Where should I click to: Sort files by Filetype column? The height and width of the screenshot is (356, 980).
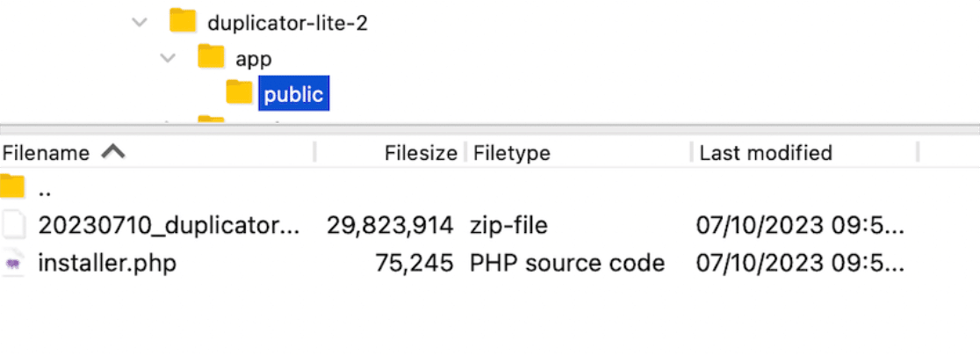pyautogui.click(x=512, y=153)
